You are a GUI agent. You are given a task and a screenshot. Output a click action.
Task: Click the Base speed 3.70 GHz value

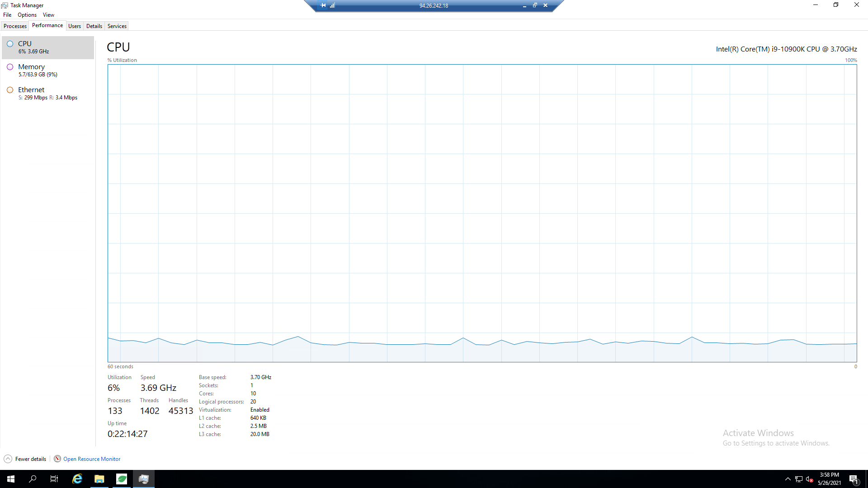[261, 377]
